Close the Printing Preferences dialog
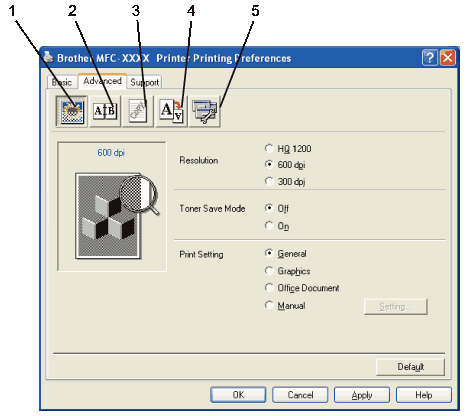 pos(448,58)
